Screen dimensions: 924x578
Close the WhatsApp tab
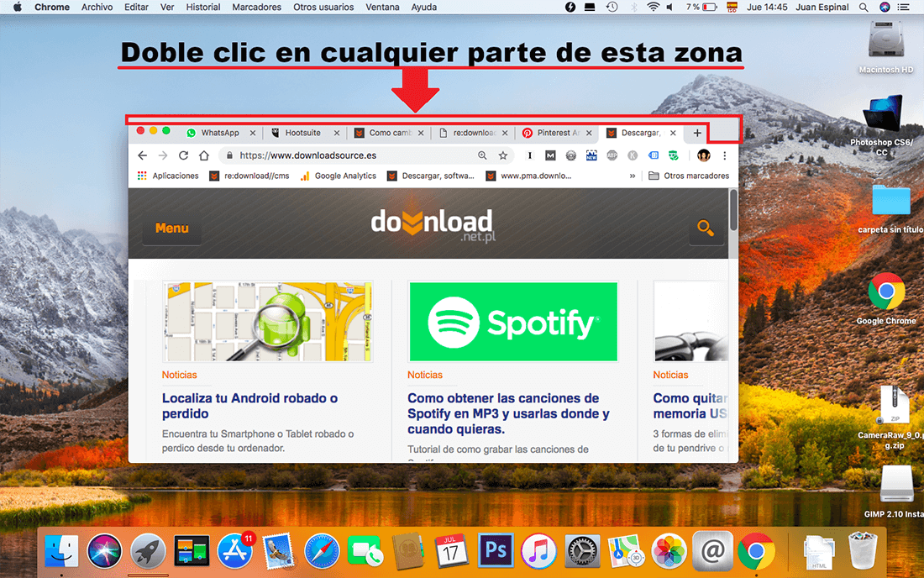tap(252, 133)
